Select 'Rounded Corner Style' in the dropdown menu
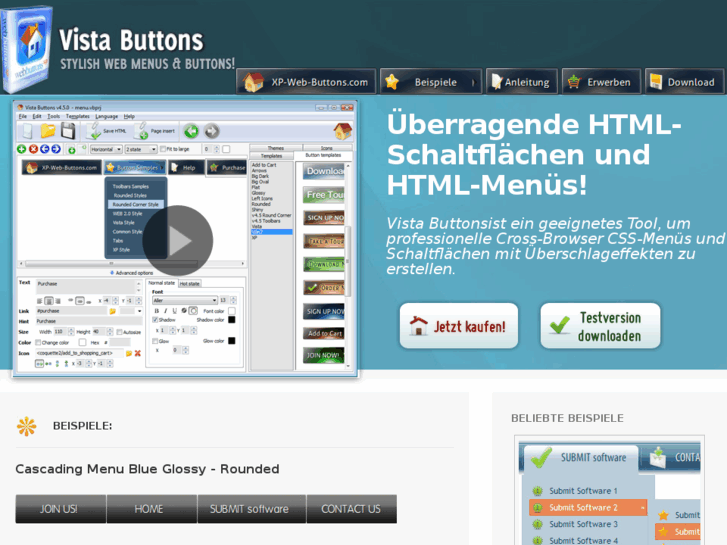This screenshot has height=545, width=727. pos(135,205)
